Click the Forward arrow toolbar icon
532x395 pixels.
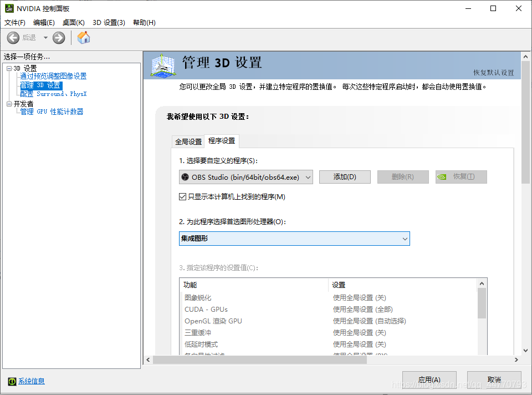pos(59,38)
